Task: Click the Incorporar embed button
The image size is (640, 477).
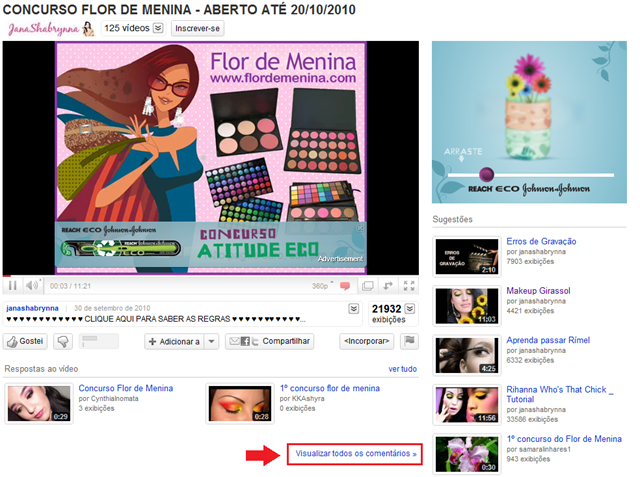Action: tap(367, 341)
